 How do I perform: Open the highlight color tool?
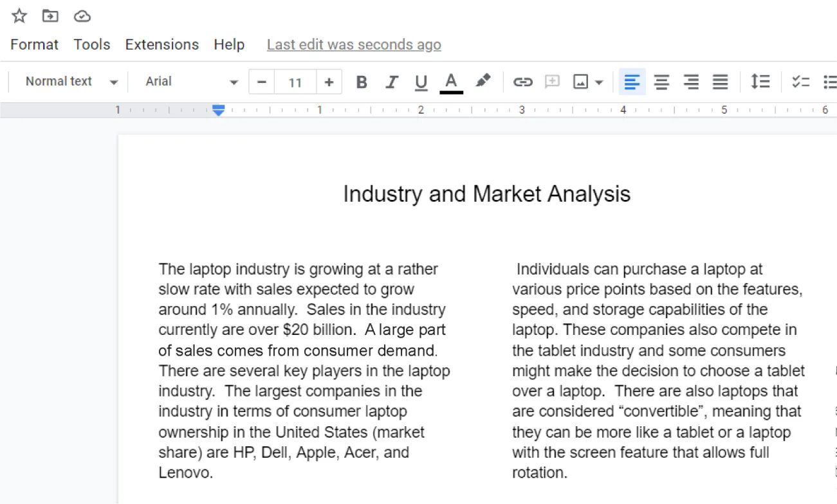tap(483, 82)
